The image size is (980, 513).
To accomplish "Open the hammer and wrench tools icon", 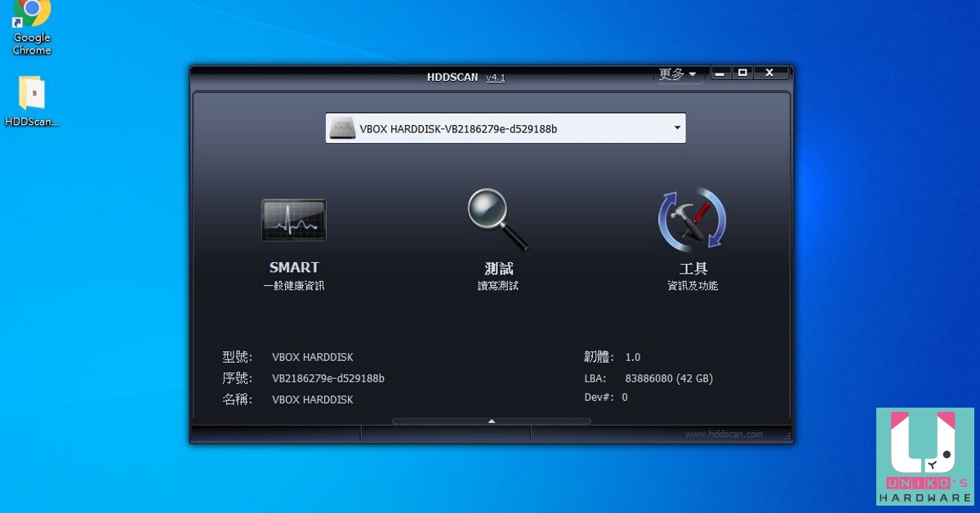I will 692,219.
